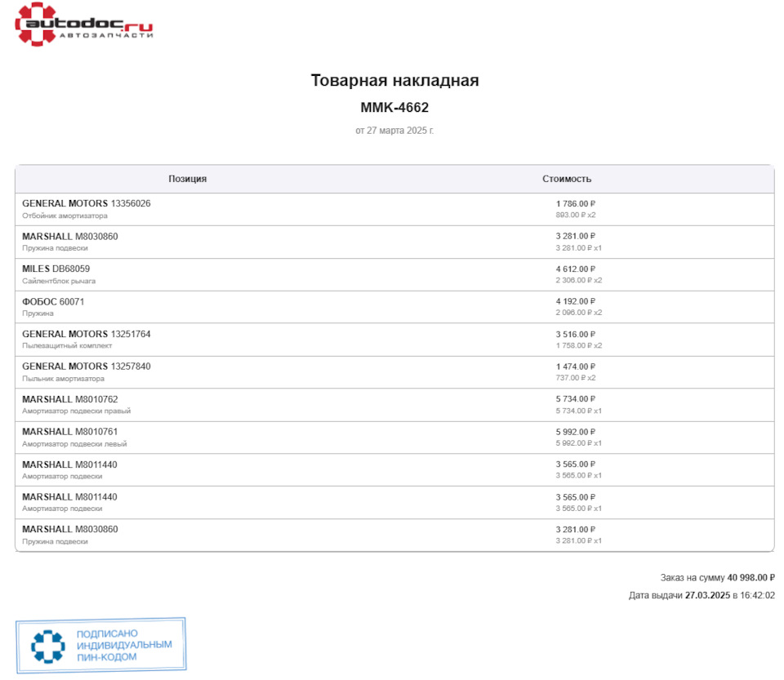Click the autodoc.ru logo
Screen dimensions: 784x680
pyautogui.click(x=83, y=24)
